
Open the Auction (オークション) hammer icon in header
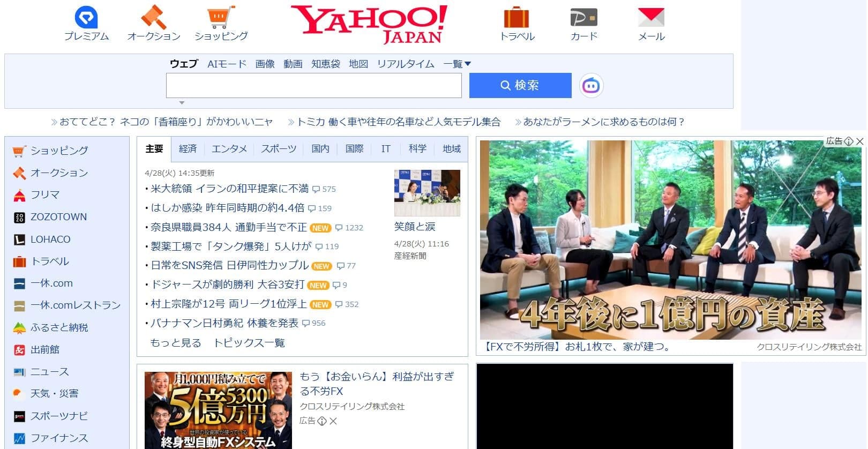[154, 18]
